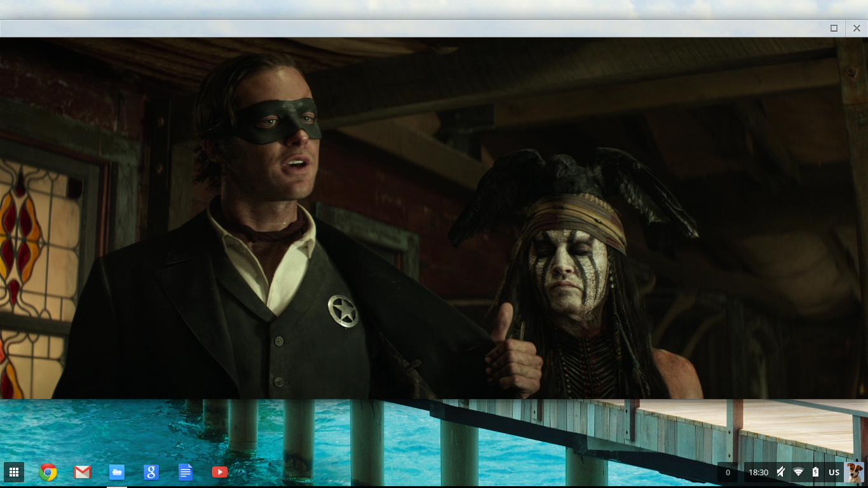Switch the US keyboard input method
The height and width of the screenshot is (488, 868).
coord(834,472)
